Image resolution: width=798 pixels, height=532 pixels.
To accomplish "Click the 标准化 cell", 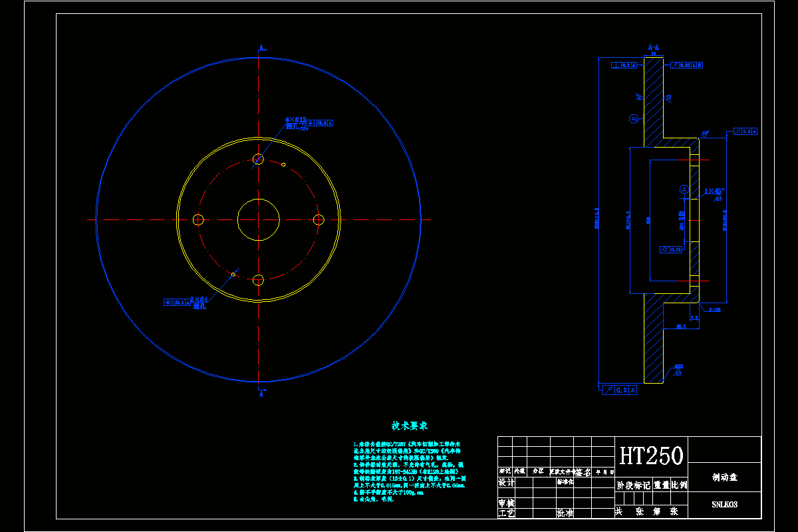I will pos(565,481).
